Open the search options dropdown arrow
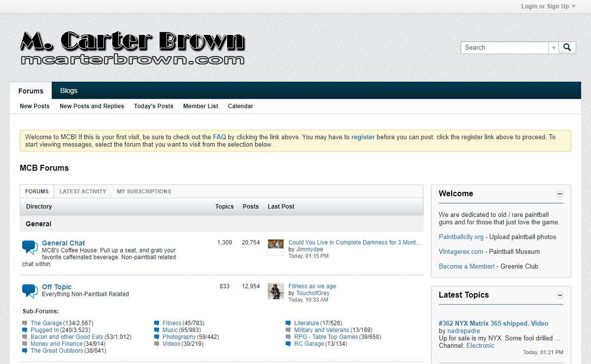The image size is (591, 364). click(x=554, y=48)
